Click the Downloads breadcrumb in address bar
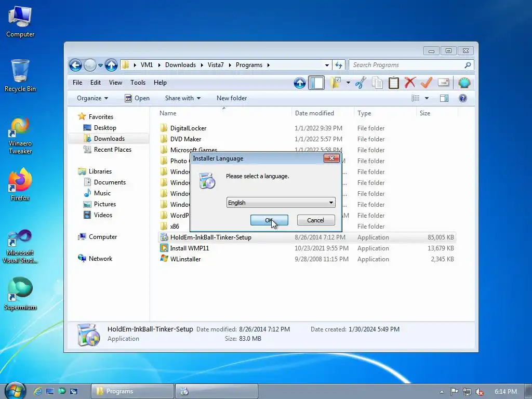The width and height of the screenshot is (532, 399). (180, 65)
